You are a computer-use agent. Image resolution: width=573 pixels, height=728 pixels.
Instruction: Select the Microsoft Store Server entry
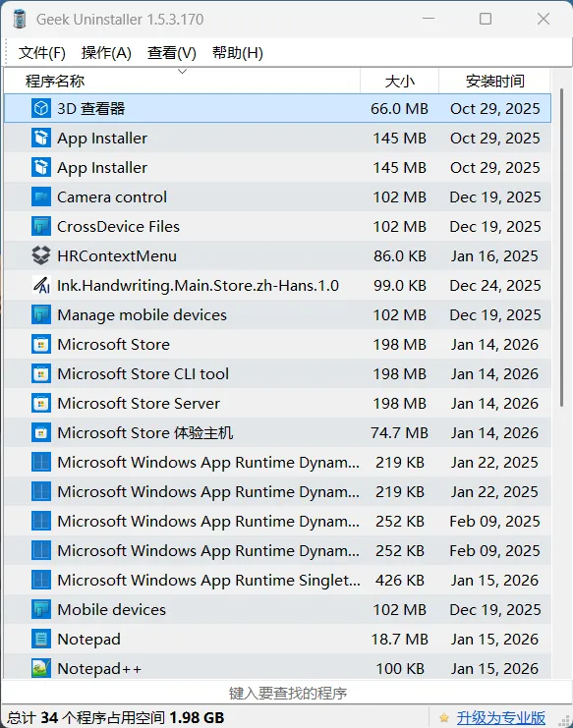click(278, 404)
